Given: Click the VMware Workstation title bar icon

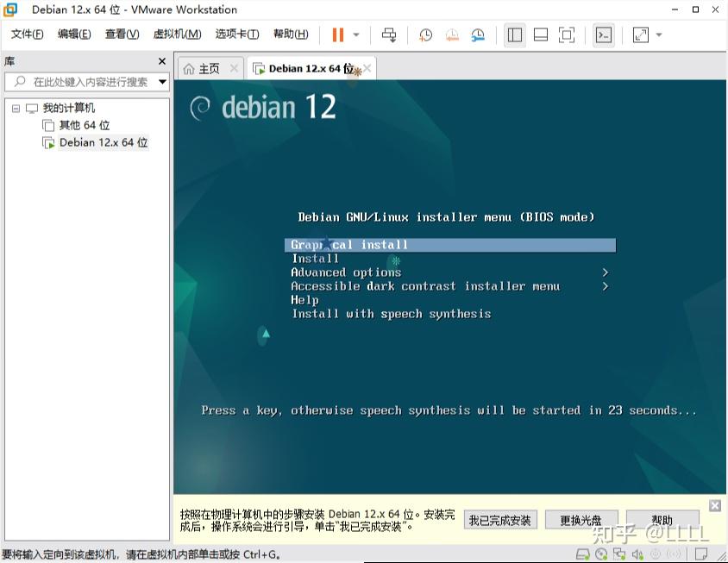Looking at the screenshot, I should click(10, 9).
